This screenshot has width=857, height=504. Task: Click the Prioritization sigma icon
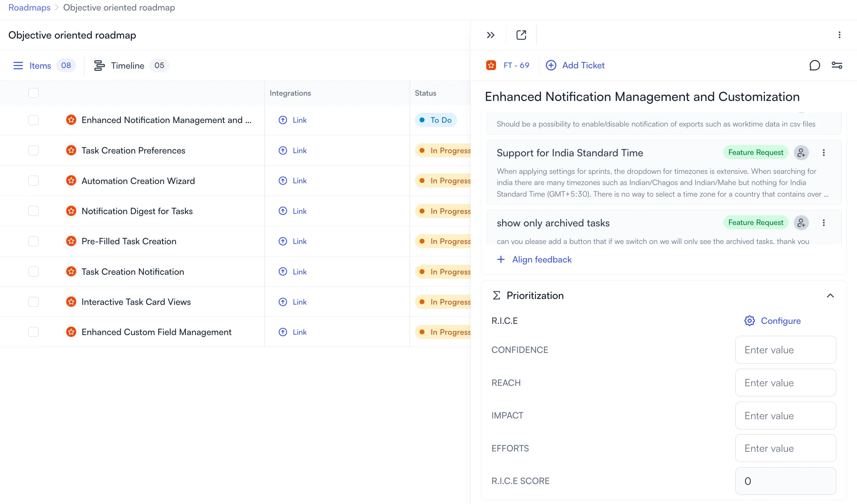point(496,295)
